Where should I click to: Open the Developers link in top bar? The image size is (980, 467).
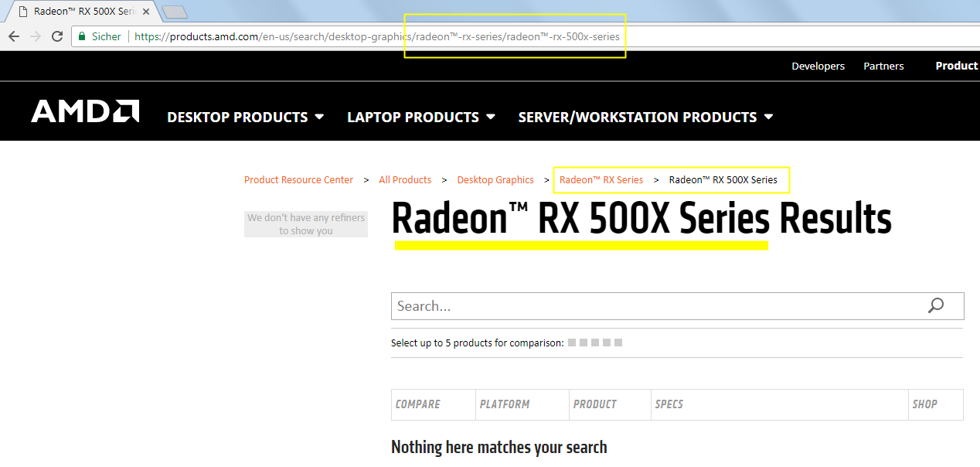(818, 66)
